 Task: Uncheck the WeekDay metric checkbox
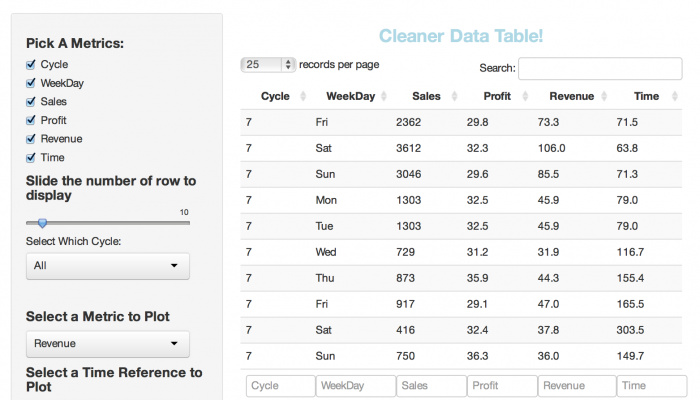pyautogui.click(x=31, y=83)
